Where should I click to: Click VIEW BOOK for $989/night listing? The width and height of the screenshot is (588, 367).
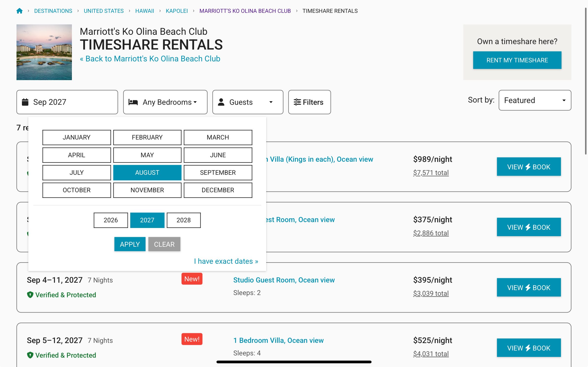(529, 167)
